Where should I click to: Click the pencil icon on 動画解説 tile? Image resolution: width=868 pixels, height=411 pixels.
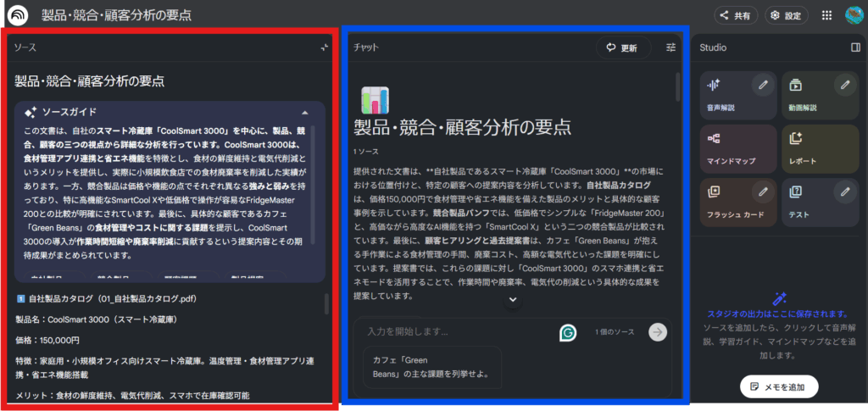pos(844,84)
